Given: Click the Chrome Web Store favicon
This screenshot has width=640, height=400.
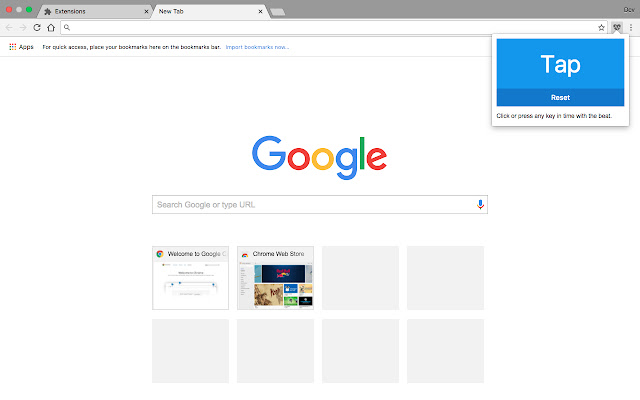Looking at the screenshot, I should point(245,254).
